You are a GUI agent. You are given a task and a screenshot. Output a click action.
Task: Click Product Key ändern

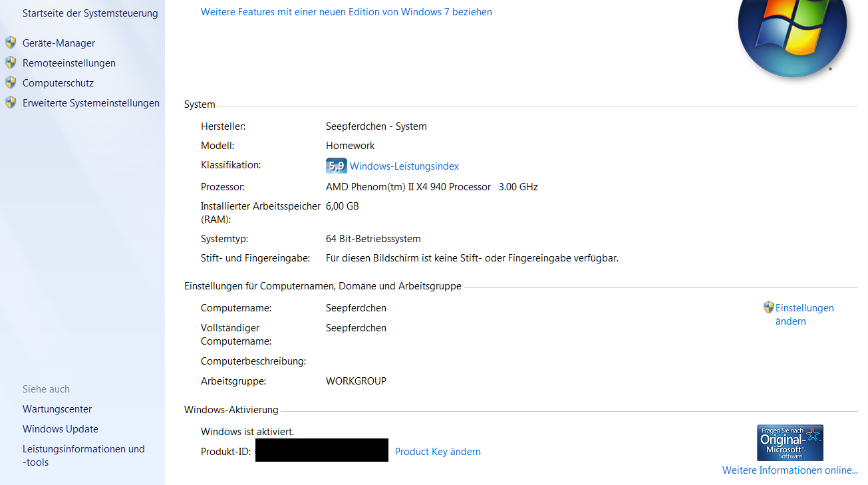coord(438,452)
